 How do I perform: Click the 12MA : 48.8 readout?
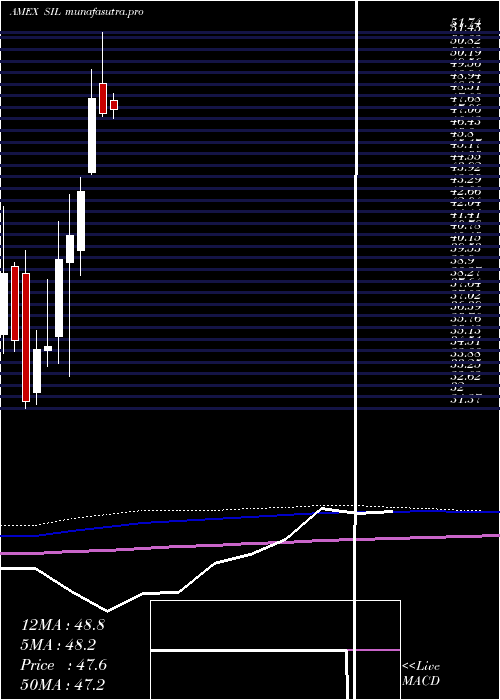click(x=63, y=625)
